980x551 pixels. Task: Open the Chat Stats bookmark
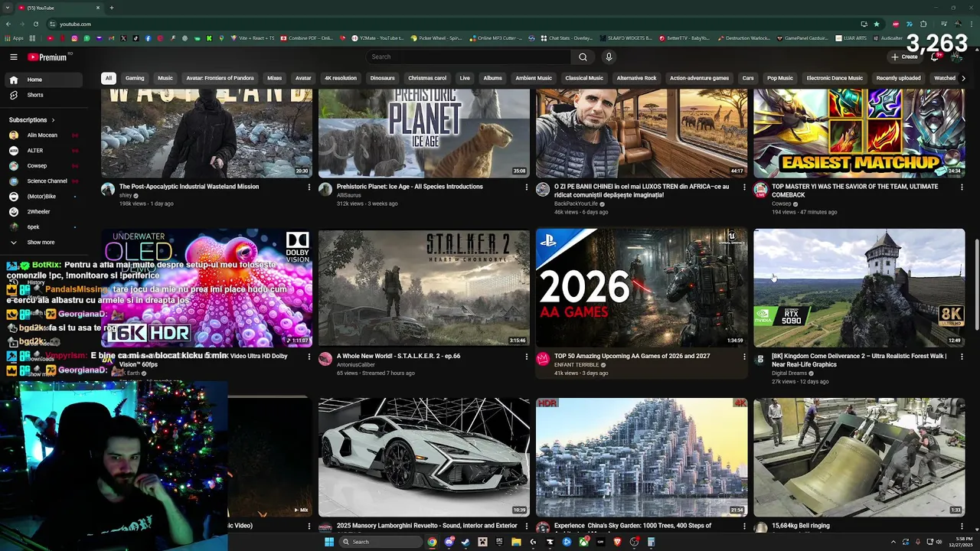[x=566, y=37]
